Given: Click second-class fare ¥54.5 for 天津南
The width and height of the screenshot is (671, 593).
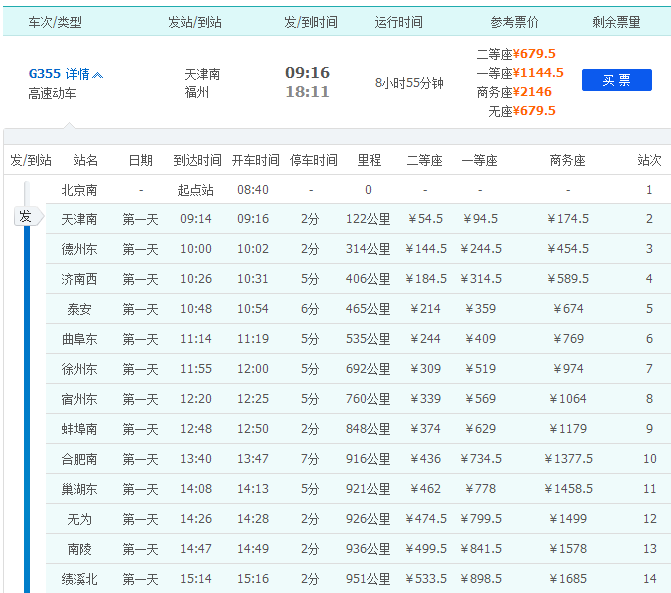Looking at the screenshot, I should [425, 219].
